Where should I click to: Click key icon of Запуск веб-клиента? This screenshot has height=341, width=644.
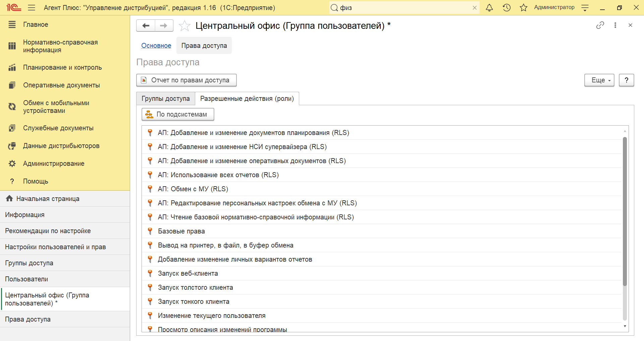(150, 273)
